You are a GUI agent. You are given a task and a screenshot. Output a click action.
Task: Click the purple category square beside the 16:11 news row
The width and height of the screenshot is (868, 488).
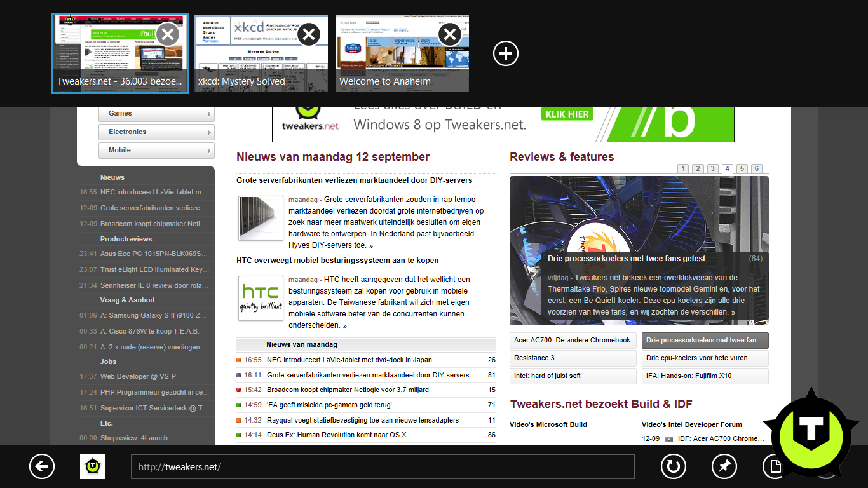239,375
